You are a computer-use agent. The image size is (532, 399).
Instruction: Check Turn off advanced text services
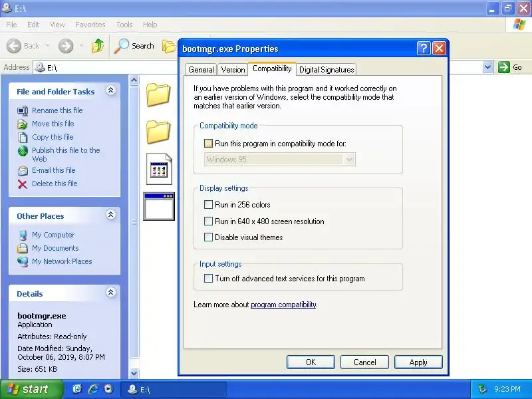208,279
